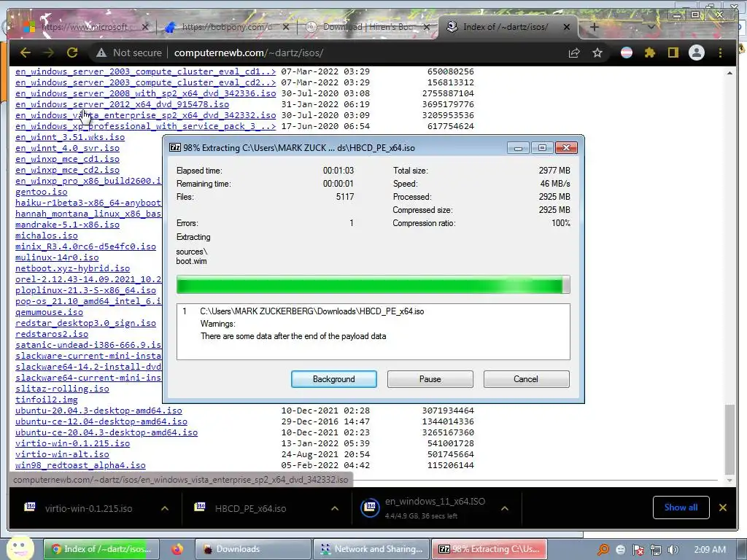The height and width of the screenshot is (560, 747).
Task: Open mandrake-5.1-x86.iso link
Action: point(67,225)
